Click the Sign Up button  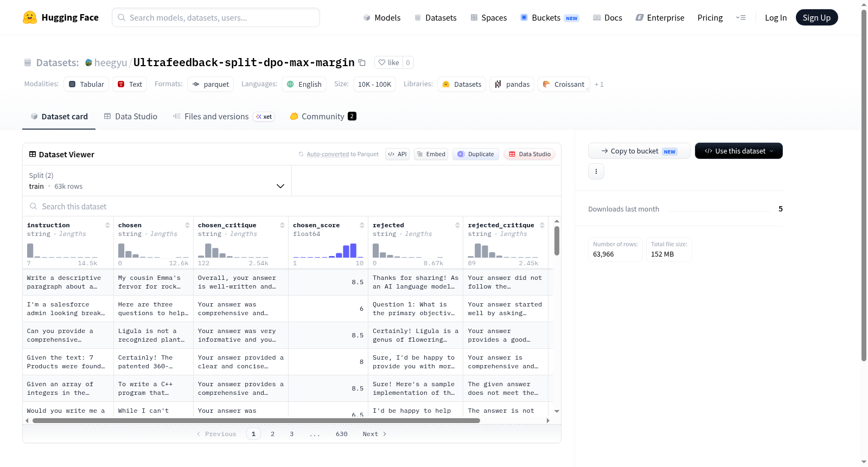click(x=816, y=17)
